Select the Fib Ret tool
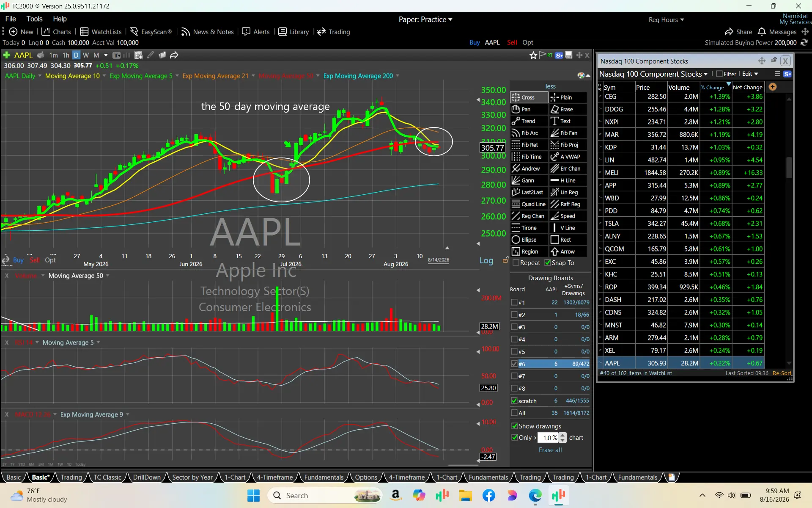The image size is (812, 508). coord(529,145)
